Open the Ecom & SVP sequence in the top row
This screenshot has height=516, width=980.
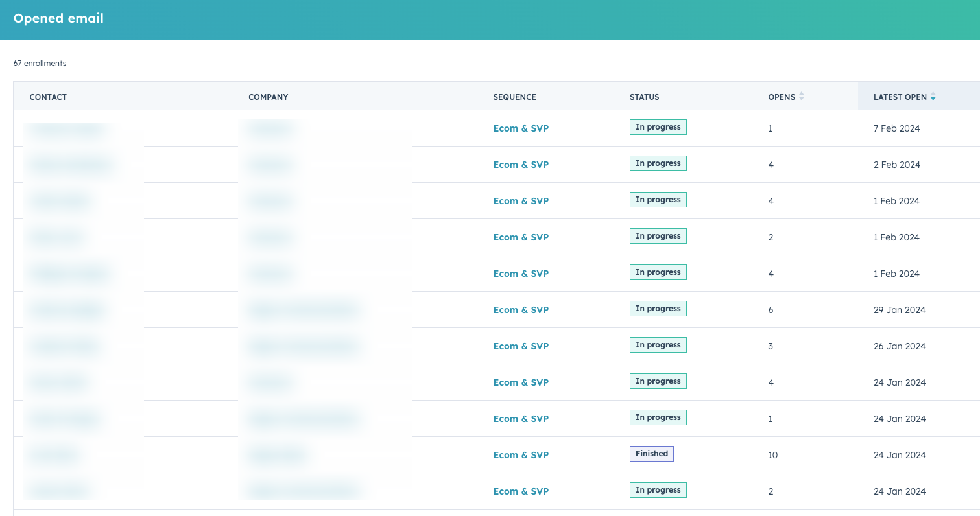(x=521, y=128)
